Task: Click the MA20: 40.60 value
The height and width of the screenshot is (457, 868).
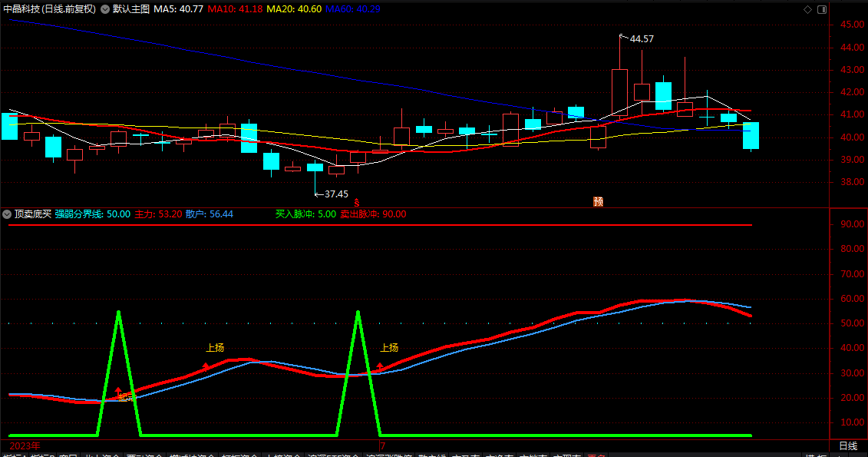Action: [294, 9]
